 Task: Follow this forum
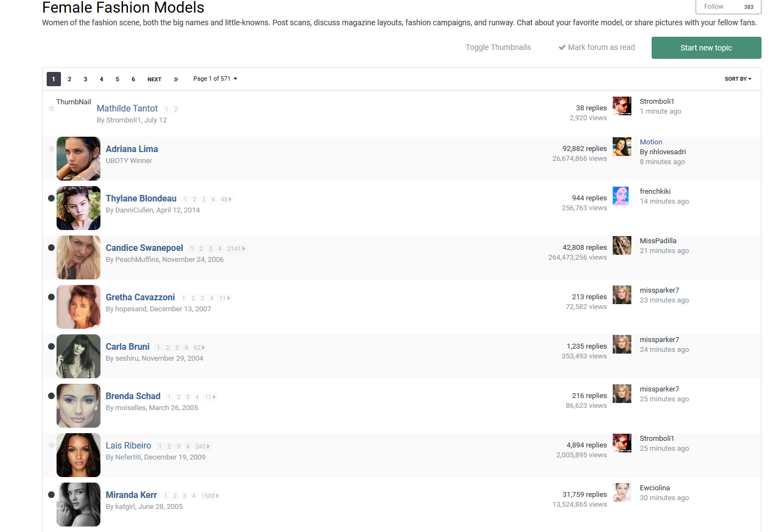[x=714, y=7]
